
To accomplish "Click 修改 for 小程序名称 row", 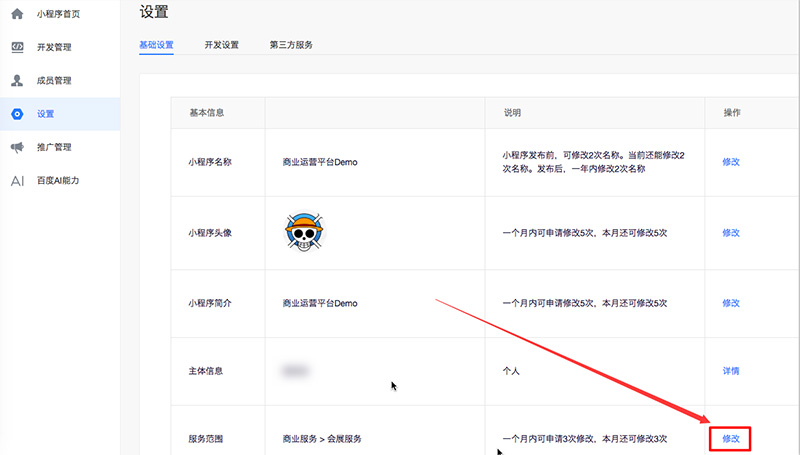I will pyautogui.click(x=731, y=162).
